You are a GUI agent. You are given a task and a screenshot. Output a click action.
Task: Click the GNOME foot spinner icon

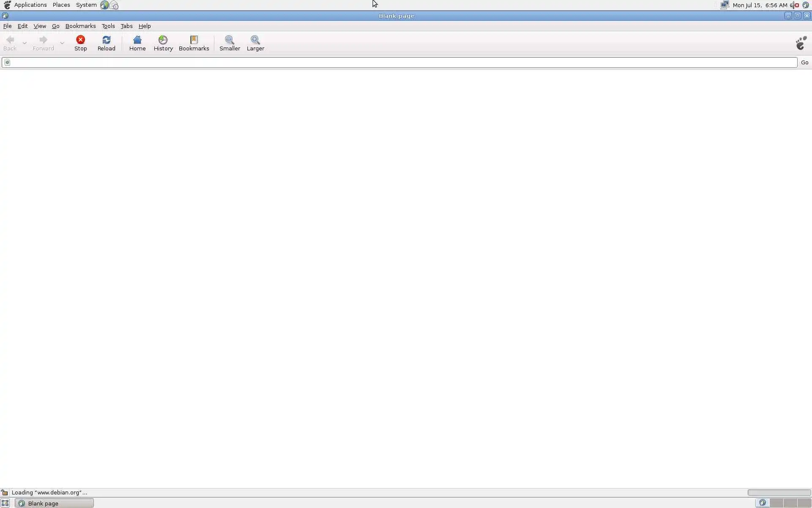click(801, 43)
